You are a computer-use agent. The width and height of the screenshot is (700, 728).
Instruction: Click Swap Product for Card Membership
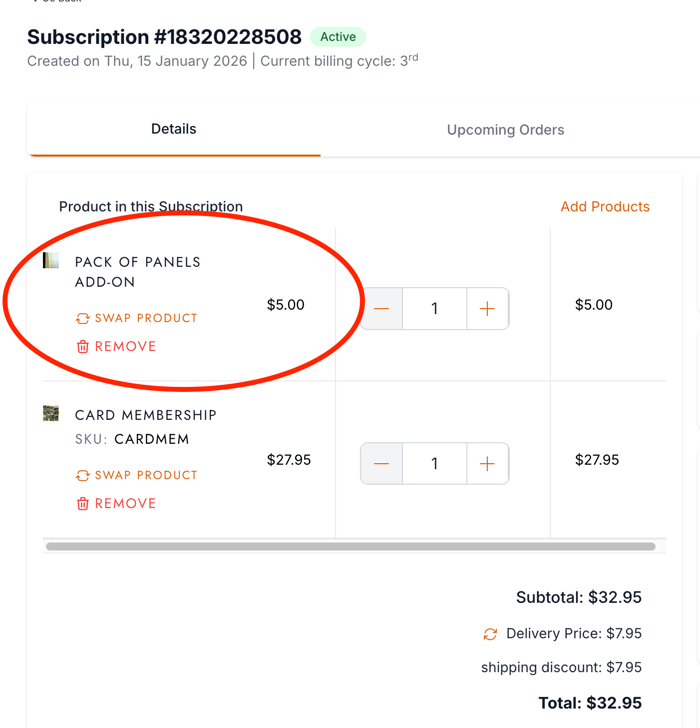click(146, 475)
